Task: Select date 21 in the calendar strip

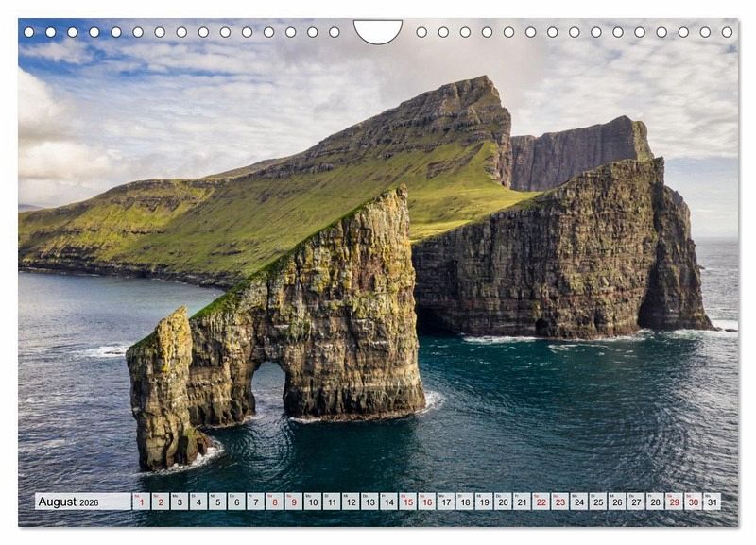Action: [x=523, y=502]
